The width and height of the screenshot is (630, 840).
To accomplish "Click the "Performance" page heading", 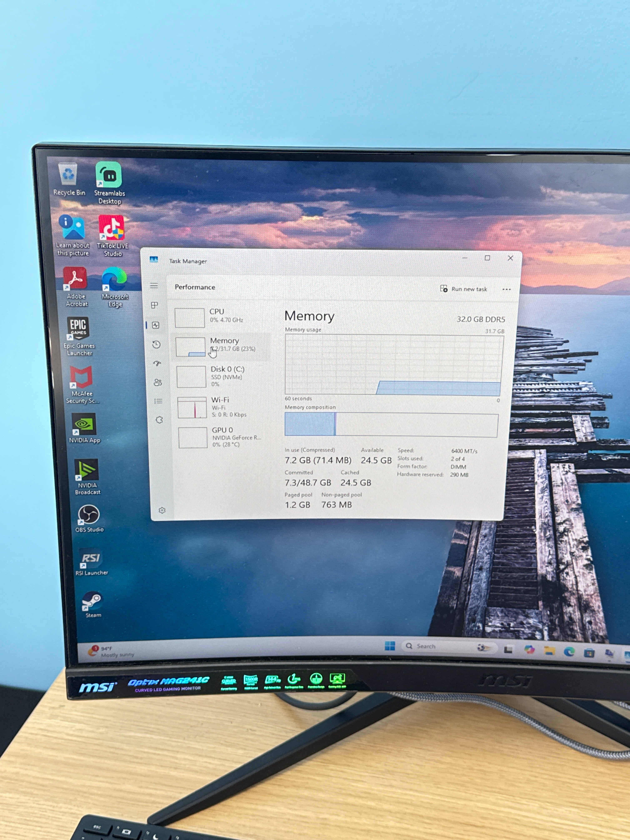I will tap(195, 287).
